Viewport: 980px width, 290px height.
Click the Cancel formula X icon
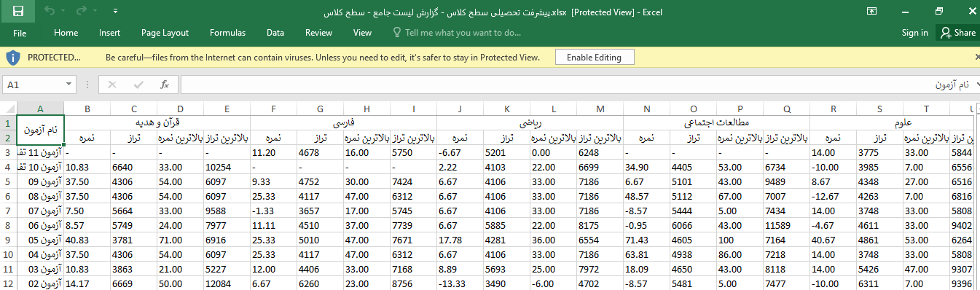111,85
